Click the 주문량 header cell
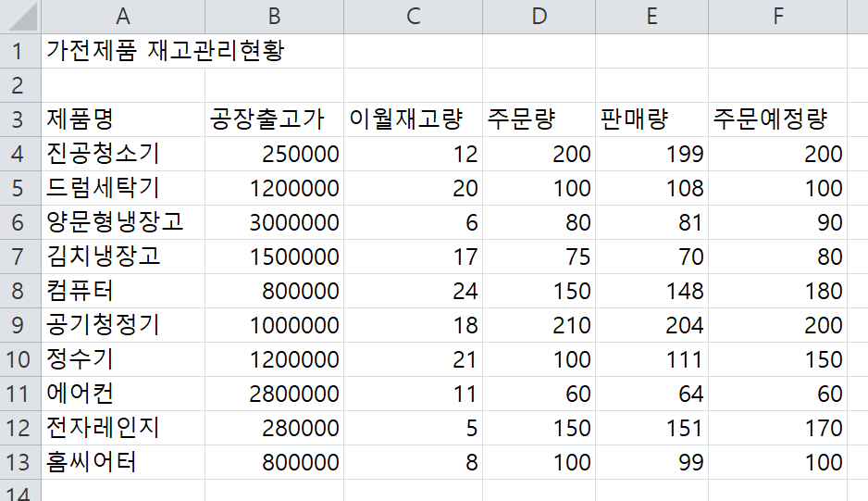The image size is (868, 501). [x=539, y=119]
